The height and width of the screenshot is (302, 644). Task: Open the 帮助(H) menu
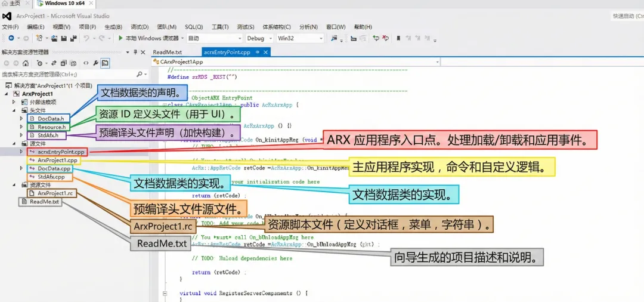point(363,27)
